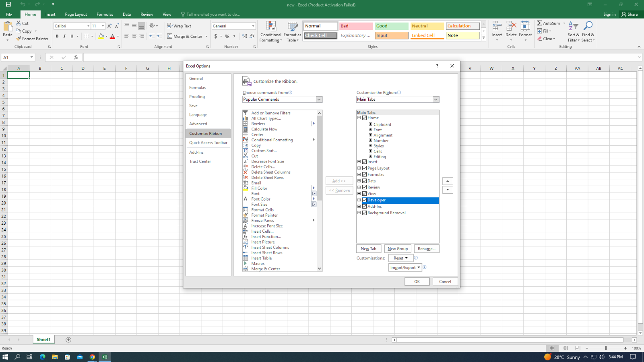Toggle the Add-Ins tab checkbox
The image size is (644, 362).
pos(364,207)
